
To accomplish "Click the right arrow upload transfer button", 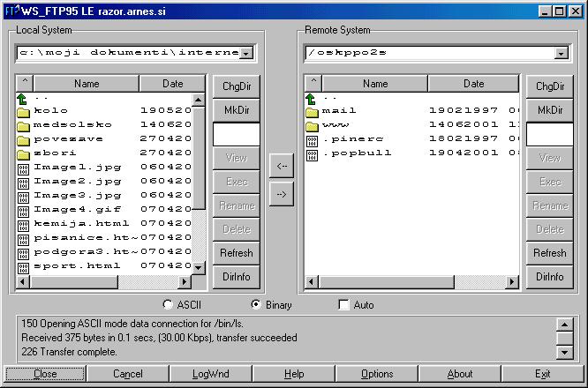I will pos(281,195).
